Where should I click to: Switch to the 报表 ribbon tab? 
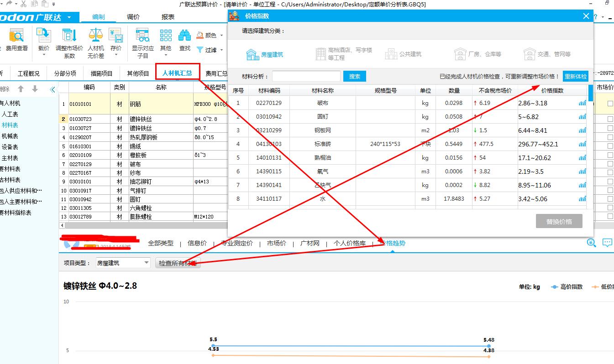coord(168,17)
